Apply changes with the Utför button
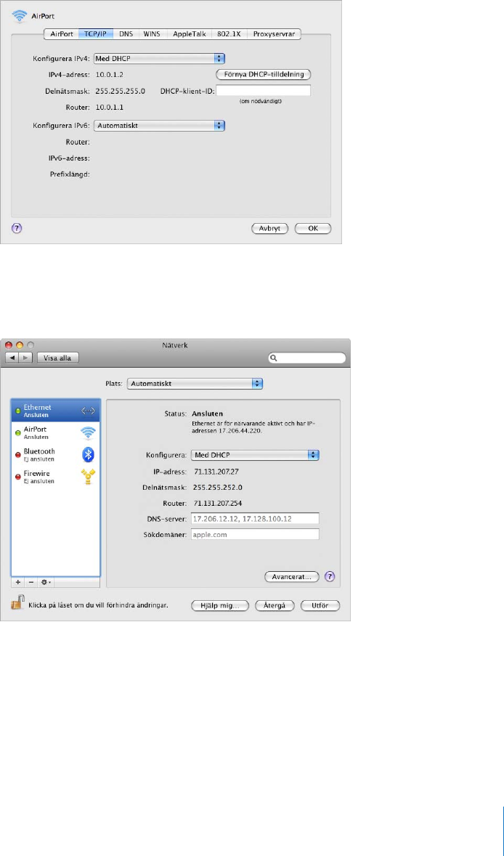 [321, 605]
